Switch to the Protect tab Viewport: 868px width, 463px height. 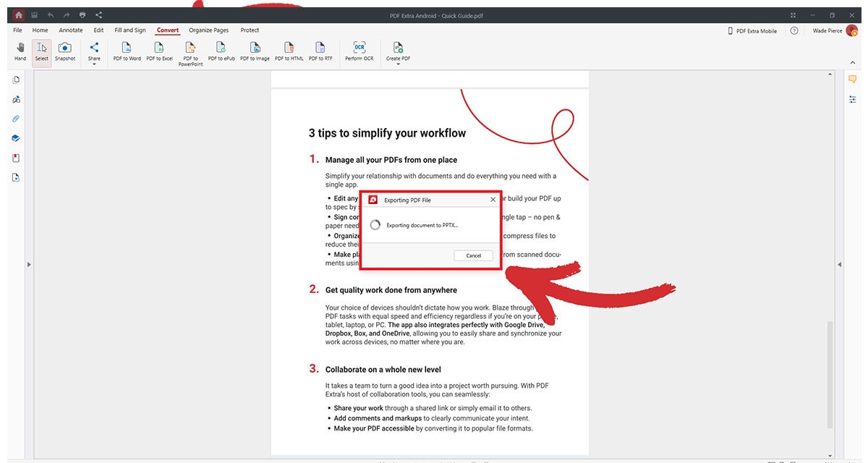250,30
